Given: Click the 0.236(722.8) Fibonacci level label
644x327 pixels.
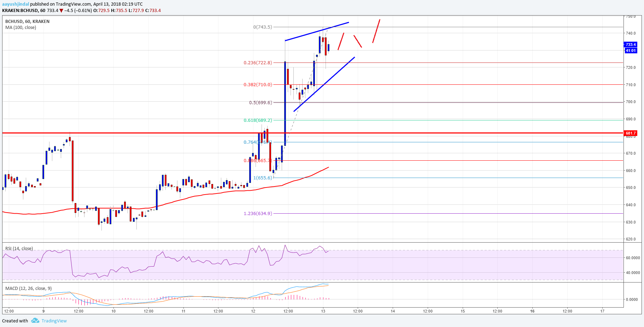Looking at the screenshot, I should pyautogui.click(x=258, y=63).
